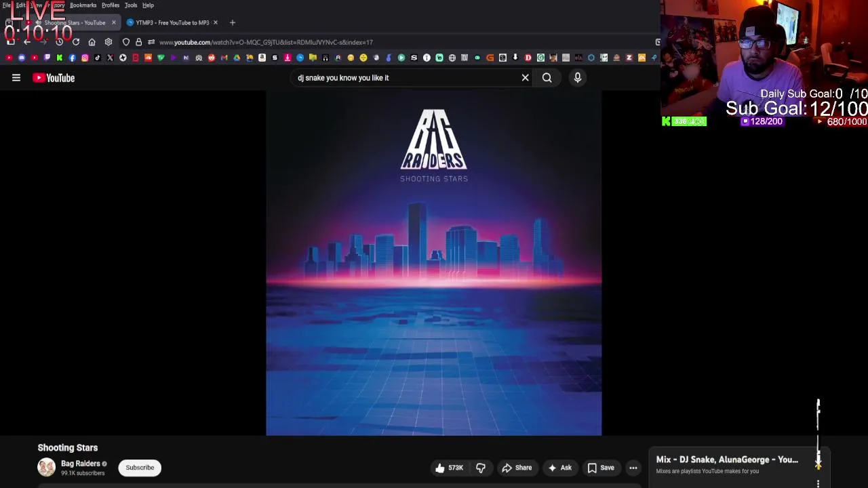Open the YouTube guide hamburger menu
Viewport: 868px width, 488px height.
click(x=16, y=78)
